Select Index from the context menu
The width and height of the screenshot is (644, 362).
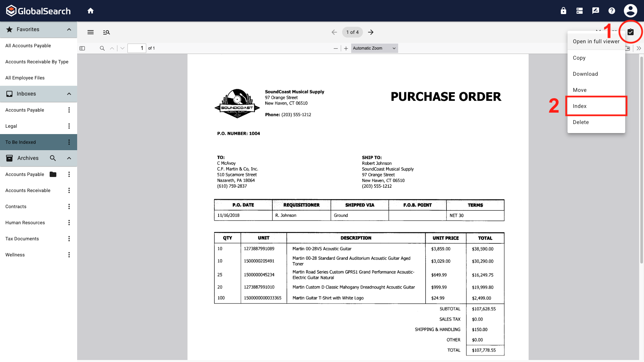point(580,106)
